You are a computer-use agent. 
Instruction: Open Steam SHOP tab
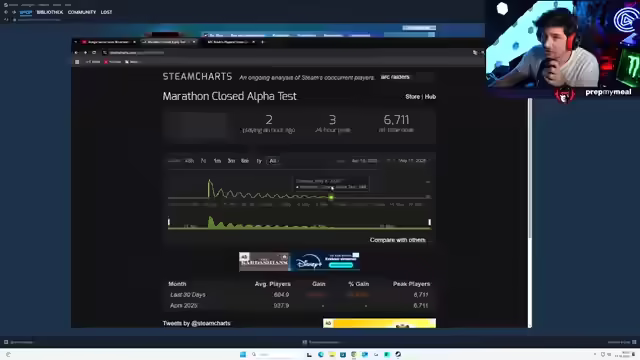point(26,12)
